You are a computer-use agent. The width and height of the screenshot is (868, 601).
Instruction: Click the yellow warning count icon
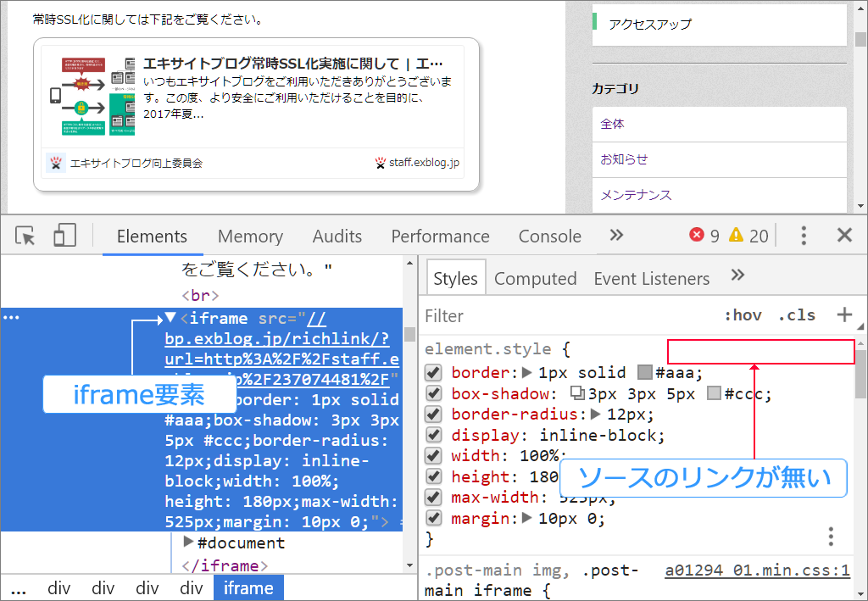(736, 235)
